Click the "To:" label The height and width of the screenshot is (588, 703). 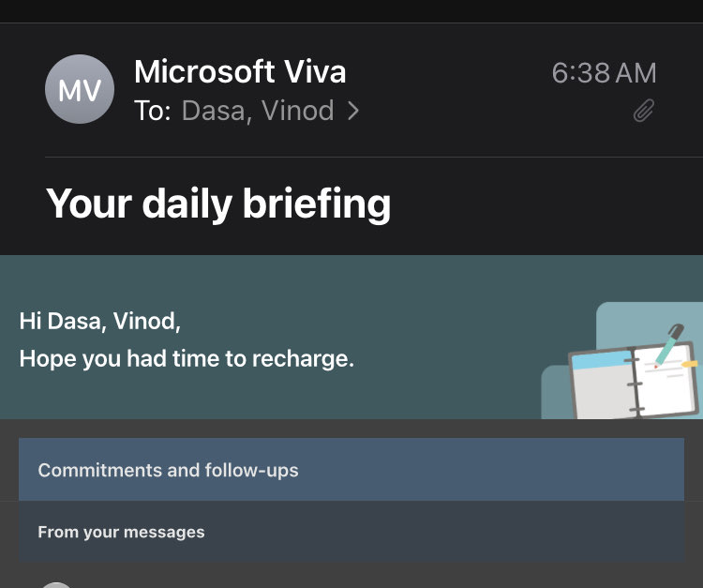coord(153,112)
